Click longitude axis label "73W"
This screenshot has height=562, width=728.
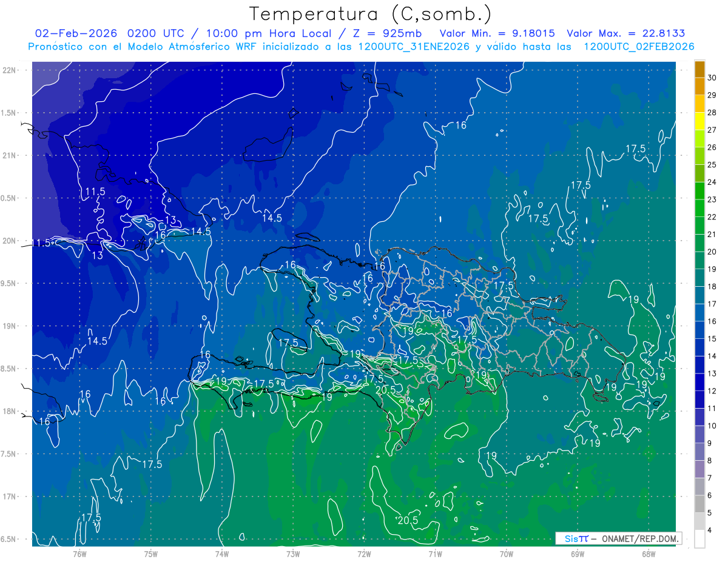pyautogui.click(x=293, y=553)
